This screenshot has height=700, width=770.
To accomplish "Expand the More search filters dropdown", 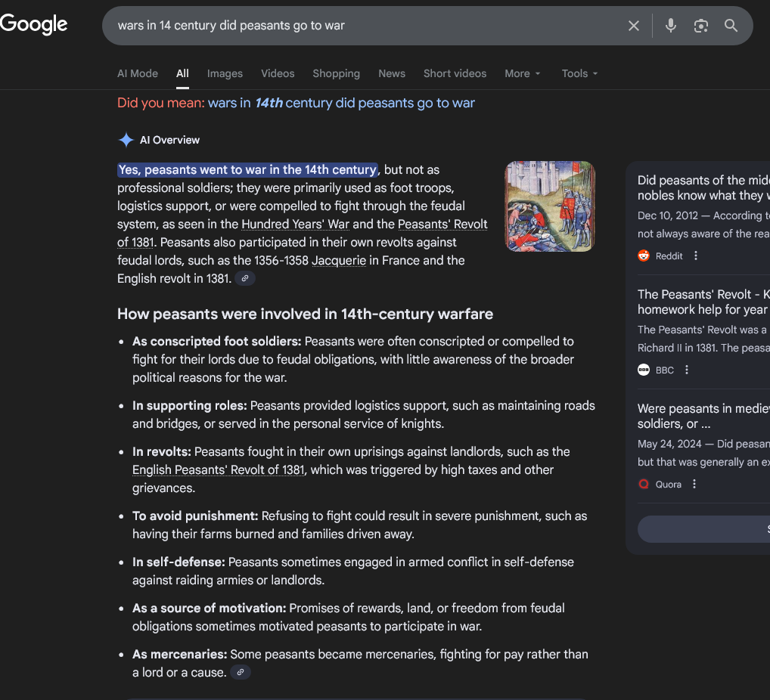I will (x=523, y=73).
